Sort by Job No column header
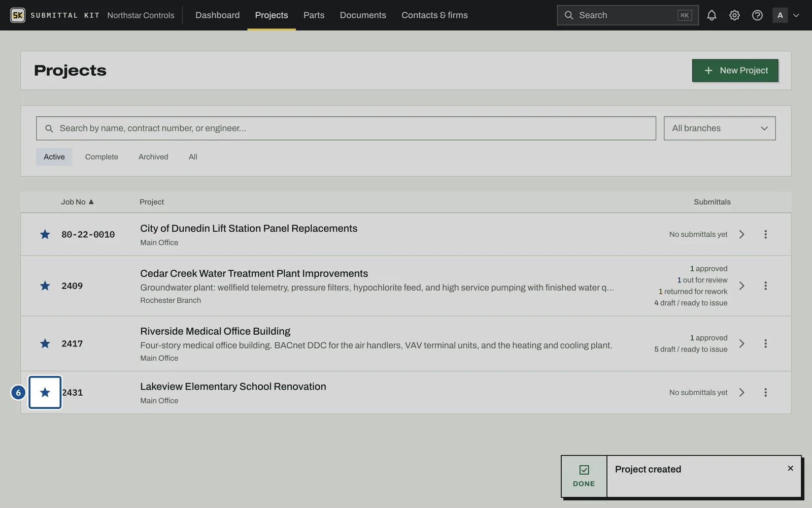This screenshot has height=508, width=812. point(77,202)
